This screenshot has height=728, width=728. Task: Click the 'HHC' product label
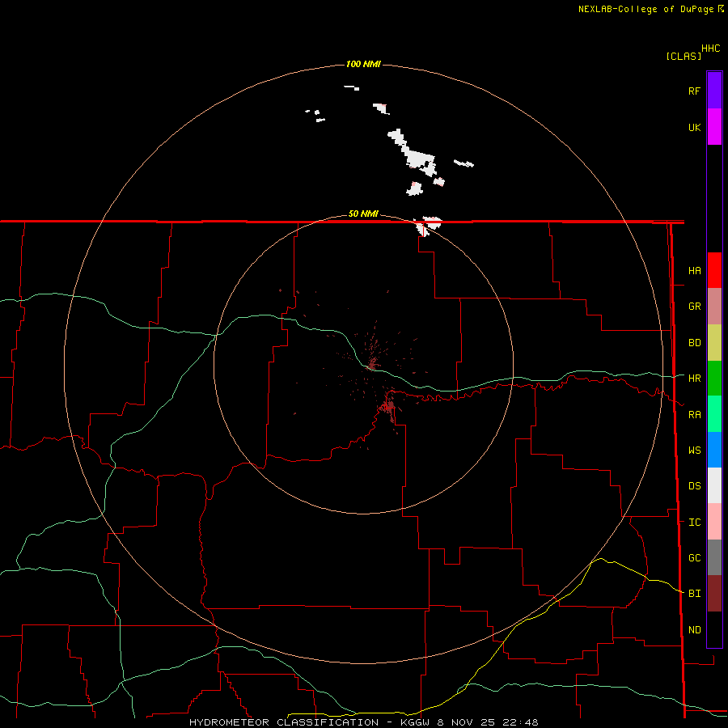click(711, 49)
